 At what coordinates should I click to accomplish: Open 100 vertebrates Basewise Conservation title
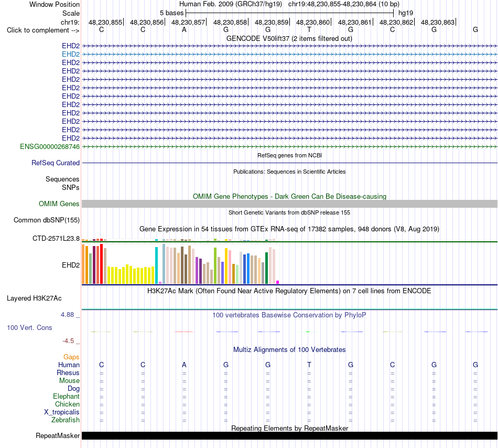(289, 315)
